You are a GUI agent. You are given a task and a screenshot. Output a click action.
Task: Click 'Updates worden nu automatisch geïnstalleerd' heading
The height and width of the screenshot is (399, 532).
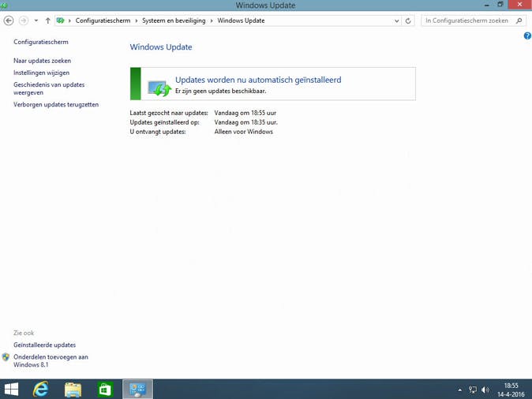pos(258,80)
